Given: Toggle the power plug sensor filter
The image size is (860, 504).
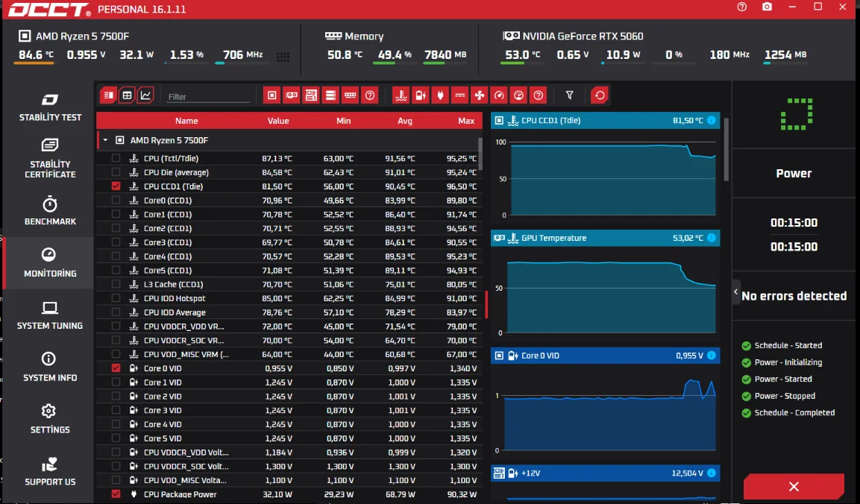Looking at the screenshot, I should pos(440,95).
